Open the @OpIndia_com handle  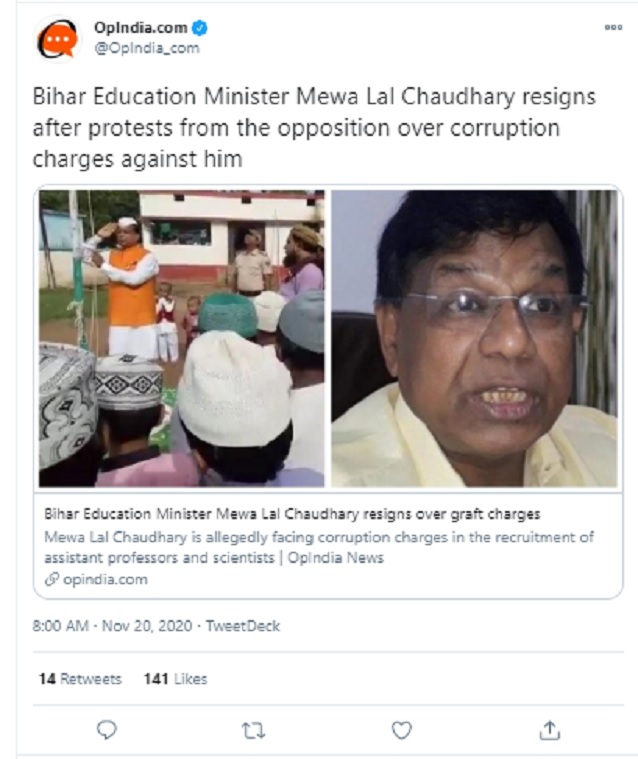pos(147,48)
